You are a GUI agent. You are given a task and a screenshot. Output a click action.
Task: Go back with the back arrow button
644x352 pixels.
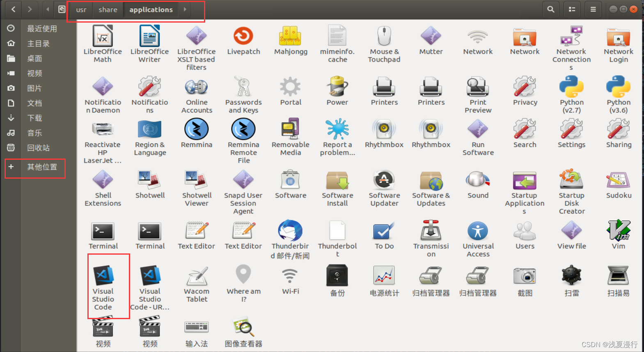13,9
